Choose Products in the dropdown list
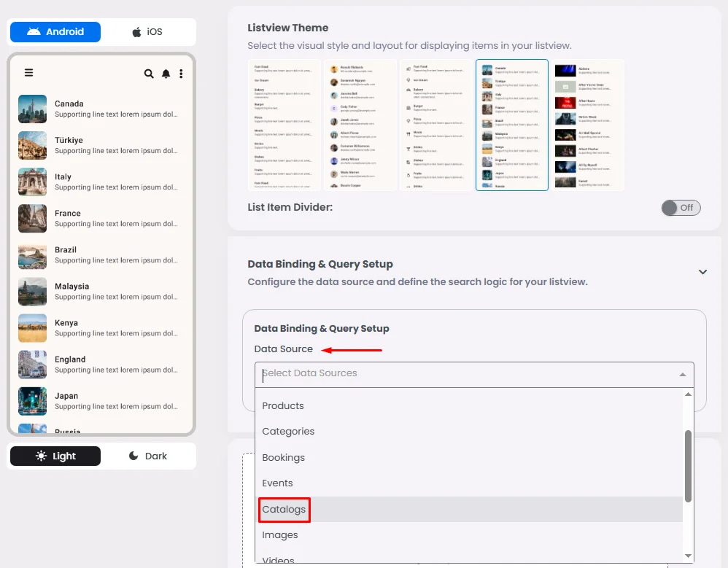 [283, 406]
